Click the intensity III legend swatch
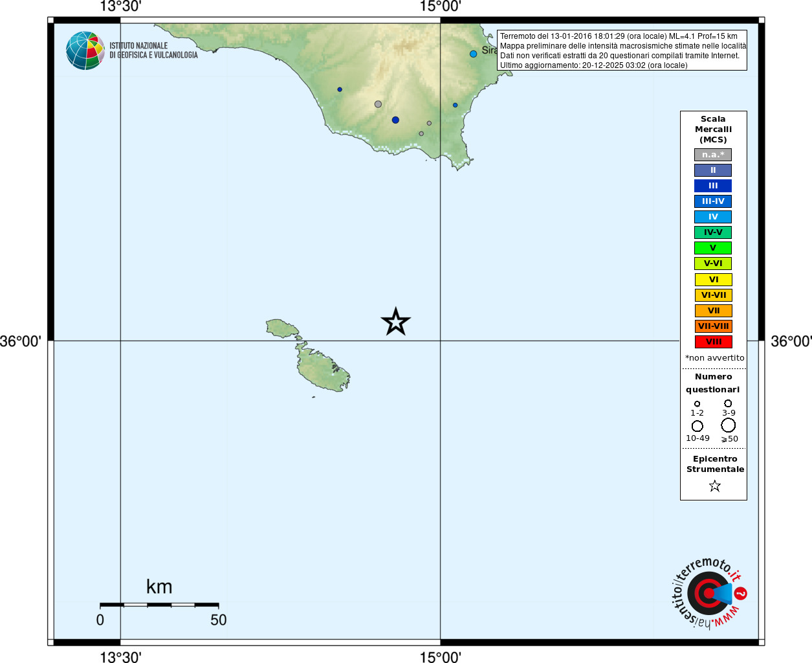The height and width of the screenshot is (663, 812). pyautogui.click(x=713, y=186)
